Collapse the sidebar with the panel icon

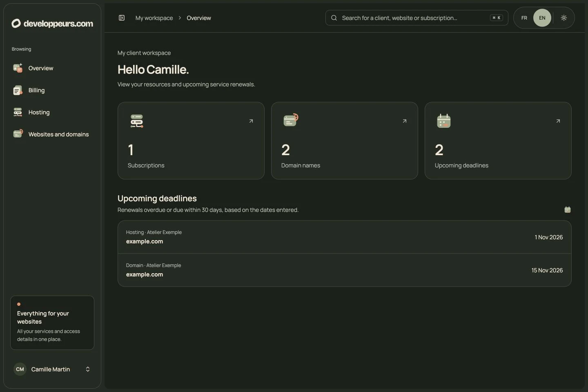[x=122, y=18]
